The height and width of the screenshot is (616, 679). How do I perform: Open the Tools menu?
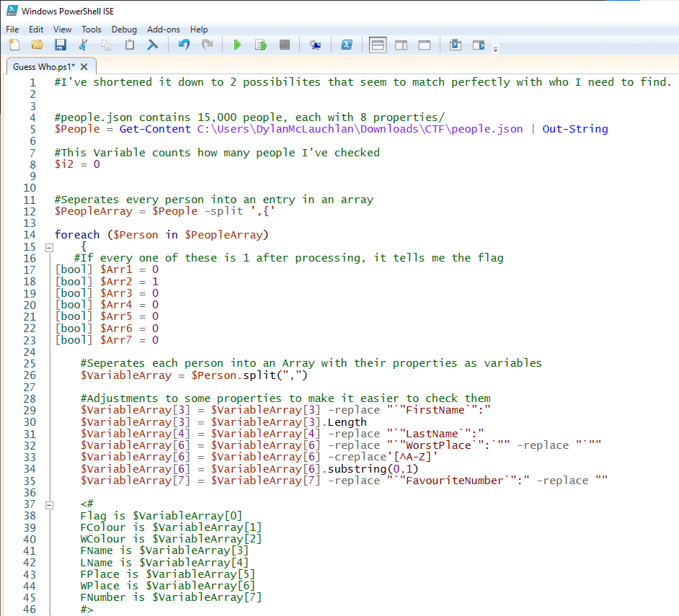click(92, 30)
